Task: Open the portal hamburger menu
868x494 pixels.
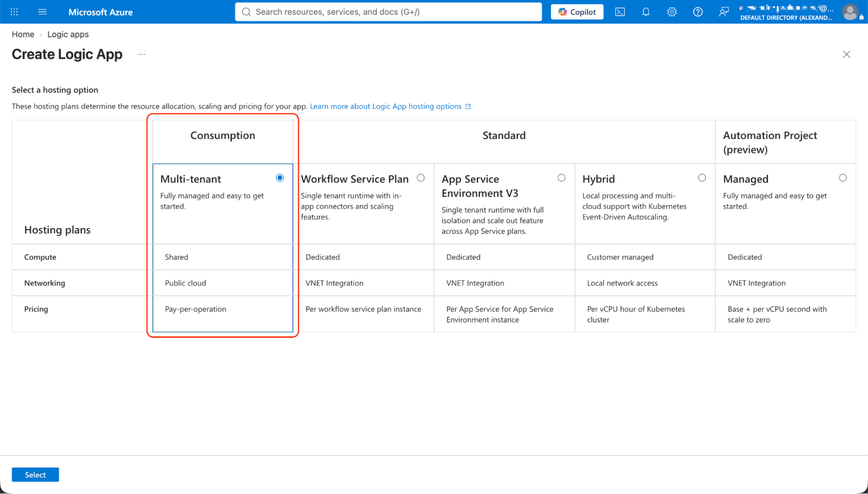Action: pyautogui.click(x=42, y=12)
